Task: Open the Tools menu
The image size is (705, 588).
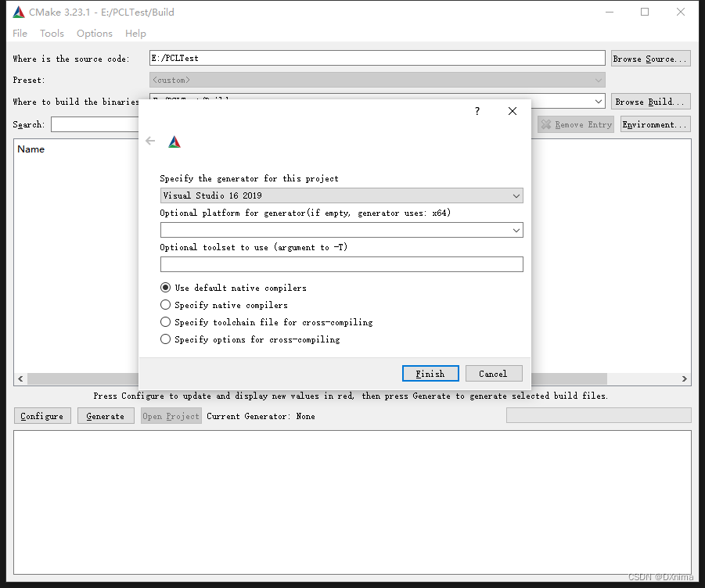Action: [x=51, y=33]
